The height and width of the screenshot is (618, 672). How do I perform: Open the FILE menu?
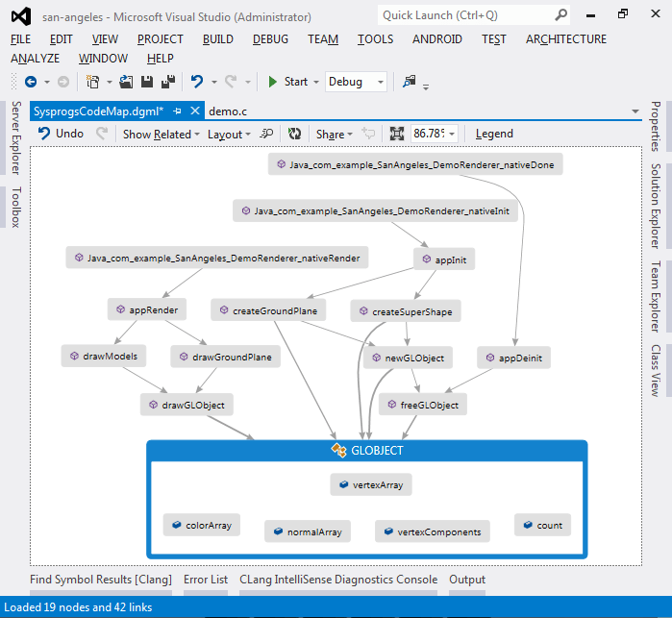[x=20, y=39]
